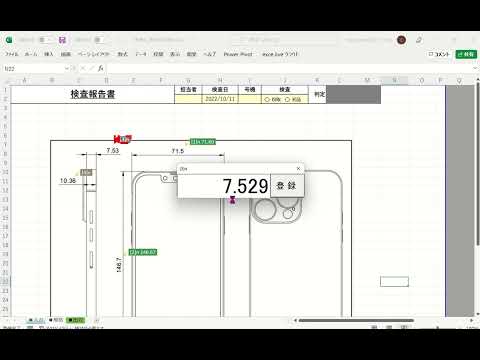Click the pink marker below value dialog
The width and height of the screenshot is (480, 360).
coord(233,200)
